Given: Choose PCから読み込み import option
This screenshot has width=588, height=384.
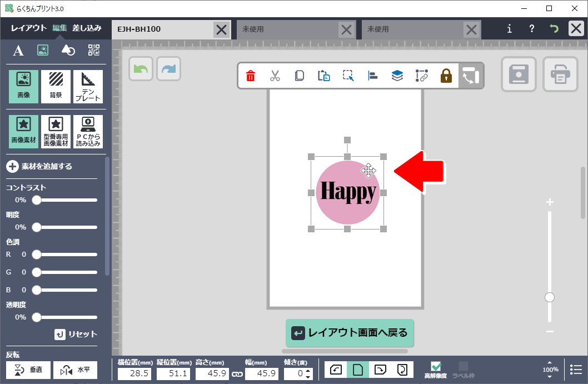Looking at the screenshot, I should [88, 132].
